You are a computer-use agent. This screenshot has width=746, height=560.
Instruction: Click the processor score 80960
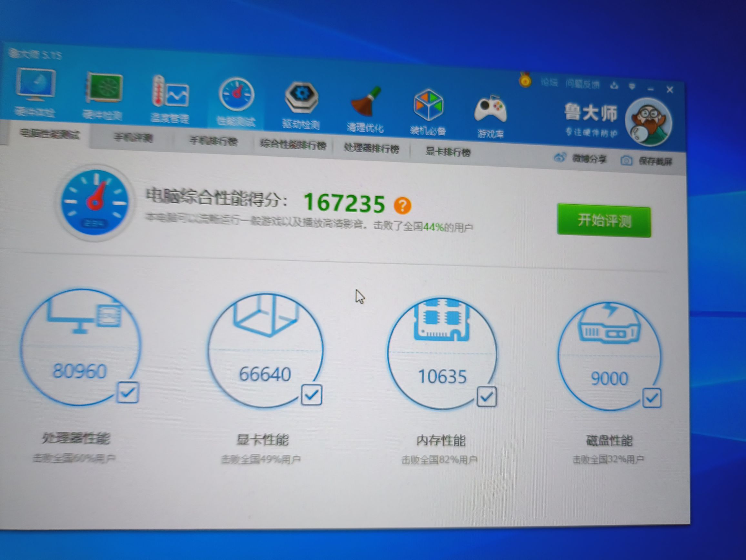click(x=80, y=372)
